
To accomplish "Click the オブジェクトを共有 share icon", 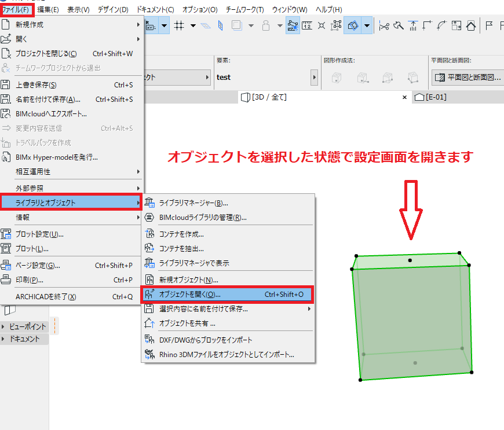I will click(149, 323).
